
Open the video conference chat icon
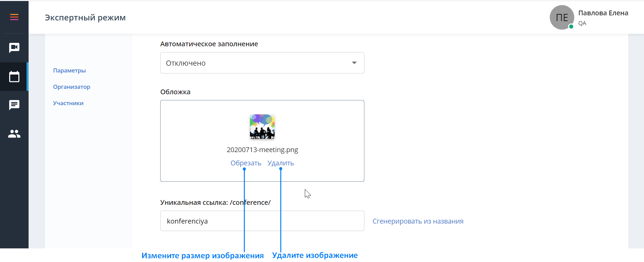pos(14,48)
